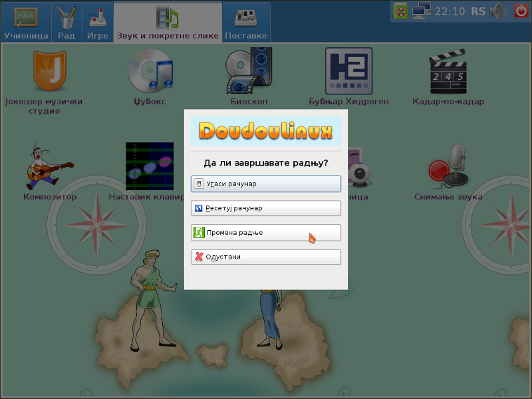Click the Биоскоп label text
Viewport: 532px width, 399px height.
pos(249,102)
